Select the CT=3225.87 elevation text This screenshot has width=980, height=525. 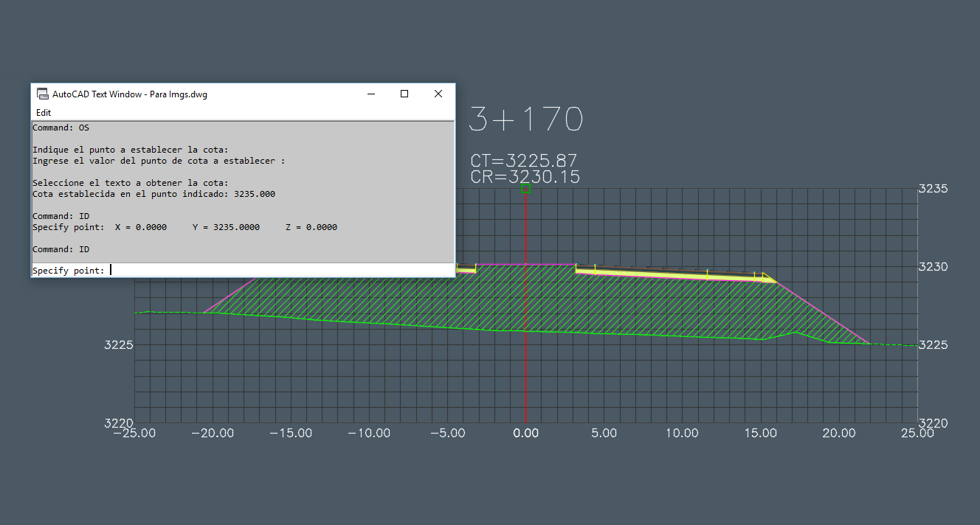pos(524,161)
